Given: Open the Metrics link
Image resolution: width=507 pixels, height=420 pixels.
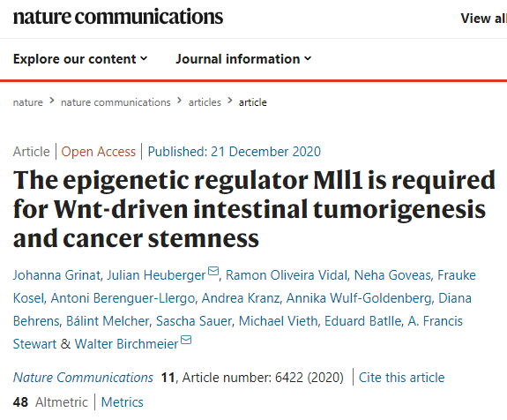Looking at the screenshot, I should (x=123, y=402).
